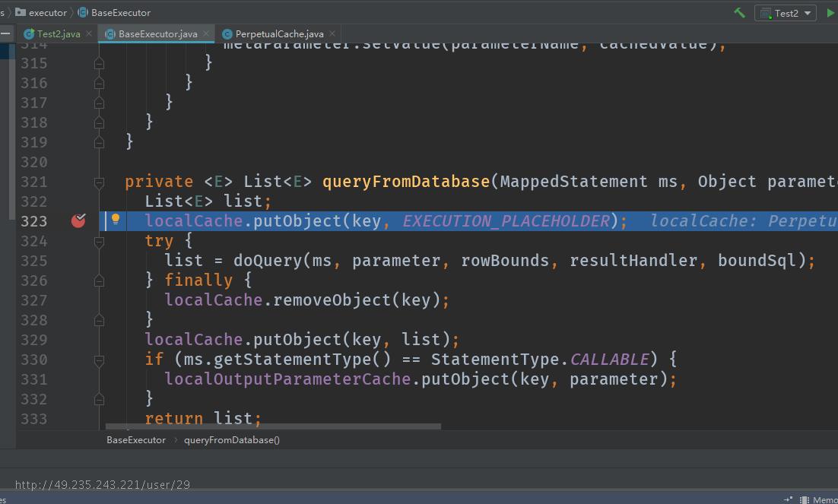Toggle the fold end marker at line 319

coord(99,143)
